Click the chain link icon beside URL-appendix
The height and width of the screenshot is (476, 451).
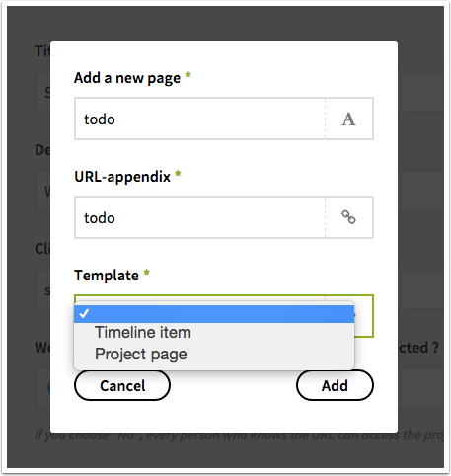pyautogui.click(x=348, y=217)
